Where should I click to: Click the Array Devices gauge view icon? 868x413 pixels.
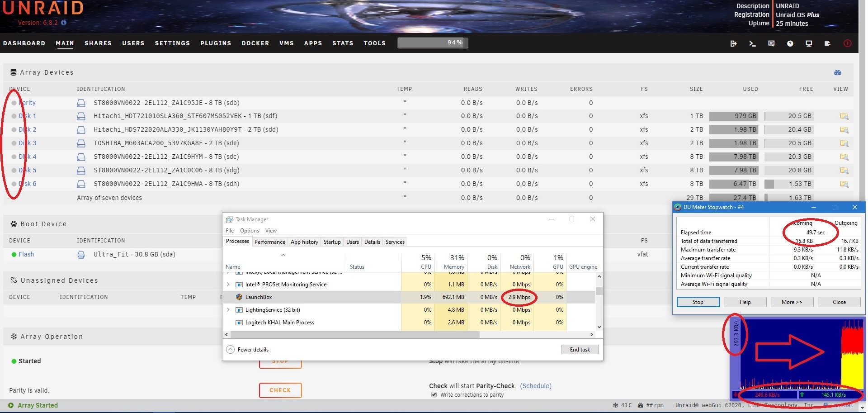tap(838, 72)
